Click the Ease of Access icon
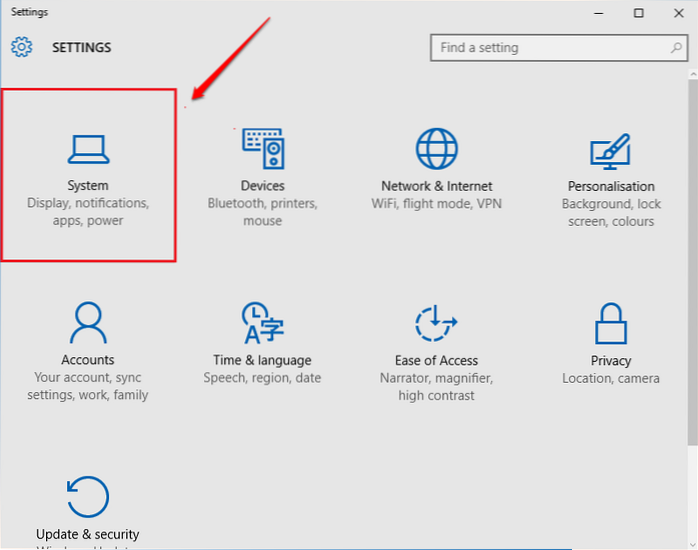This screenshot has width=698, height=550. (x=436, y=322)
